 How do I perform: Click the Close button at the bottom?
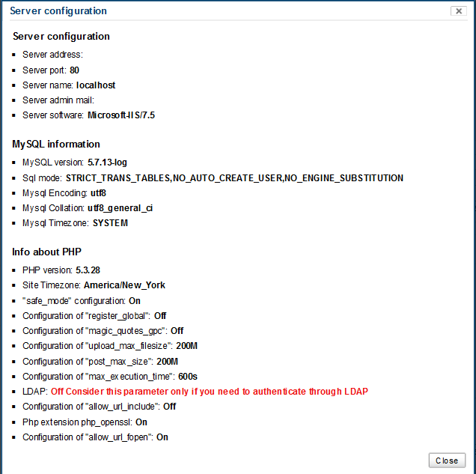tap(447, 461)
